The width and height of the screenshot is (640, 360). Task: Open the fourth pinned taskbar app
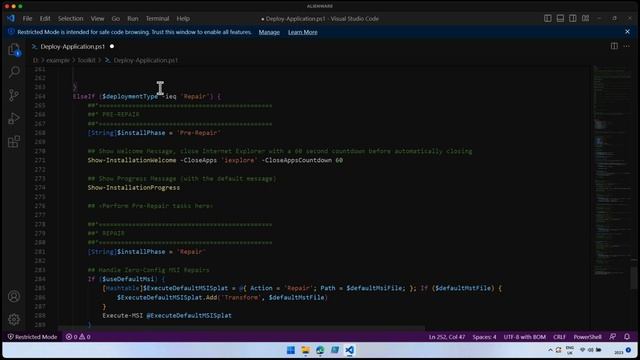coord(335,350)
